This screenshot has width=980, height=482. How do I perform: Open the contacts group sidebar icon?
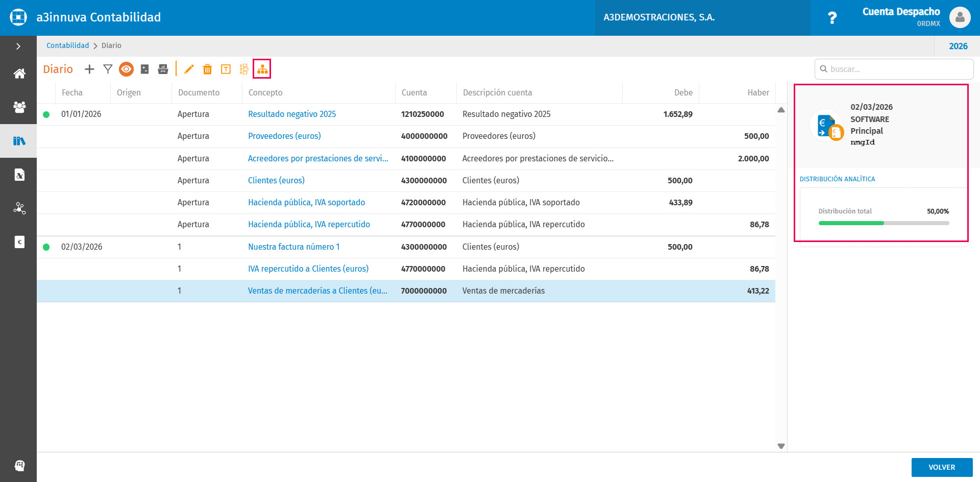19,107
